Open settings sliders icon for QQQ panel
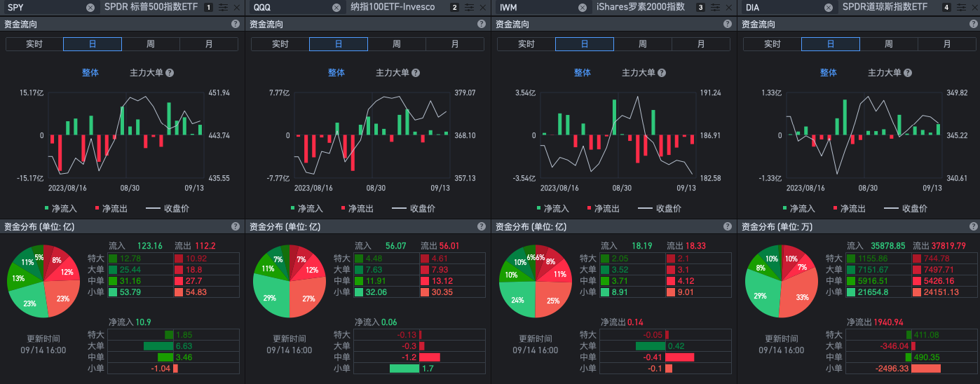Viewport: 980px width, 384px height. click(469, 8)
